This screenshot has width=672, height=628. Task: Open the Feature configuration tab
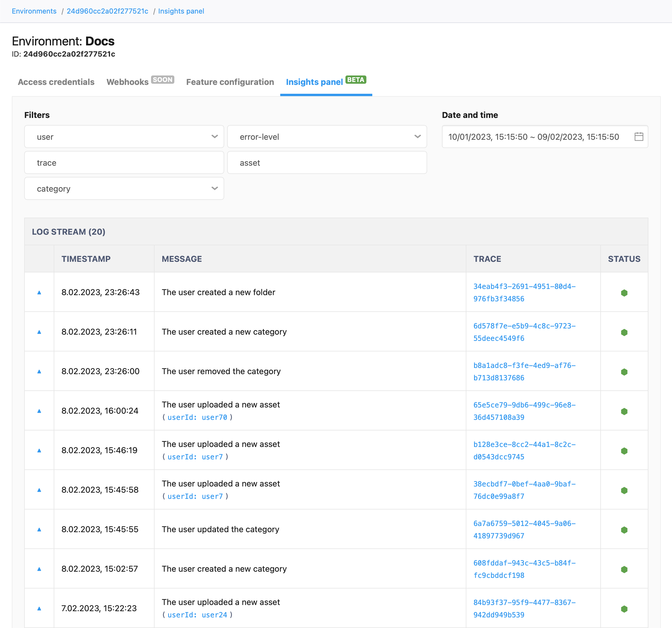pyautogui.click(x=230, y=82)
